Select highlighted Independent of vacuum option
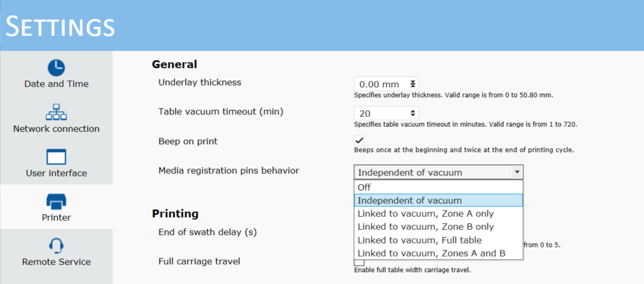 (438, 200)
